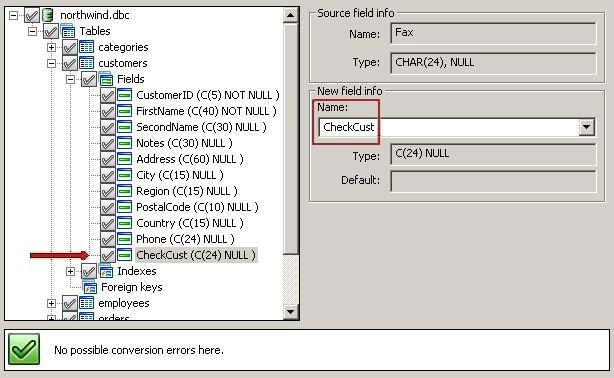Click tree scrollbar up arrow
614x378 pixels.
[290, 15]
